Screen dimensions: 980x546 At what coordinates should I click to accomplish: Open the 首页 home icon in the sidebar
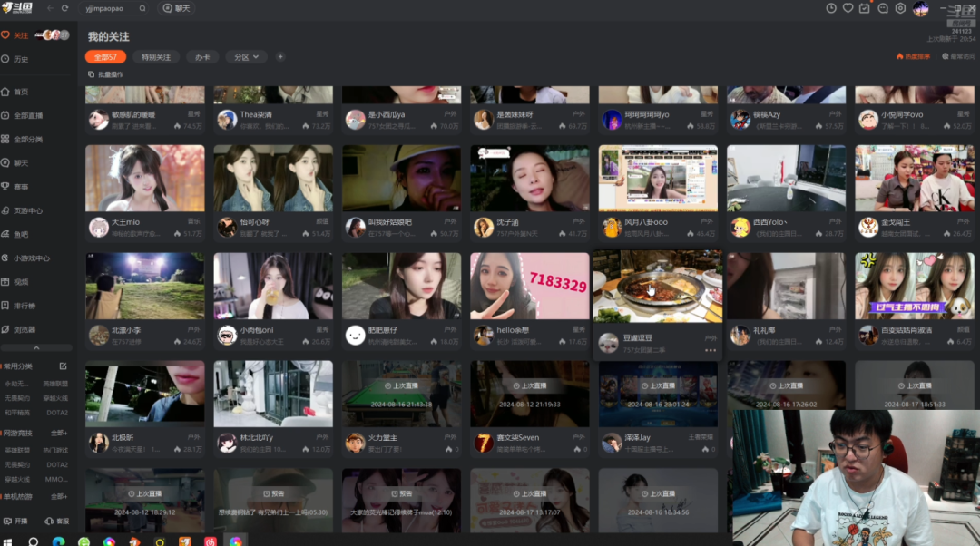(5, 92)
